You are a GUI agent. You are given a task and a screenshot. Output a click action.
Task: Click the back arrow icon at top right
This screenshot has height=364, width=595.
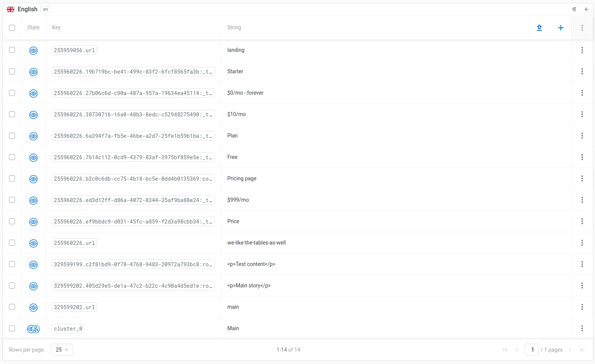tap(586, 9)
